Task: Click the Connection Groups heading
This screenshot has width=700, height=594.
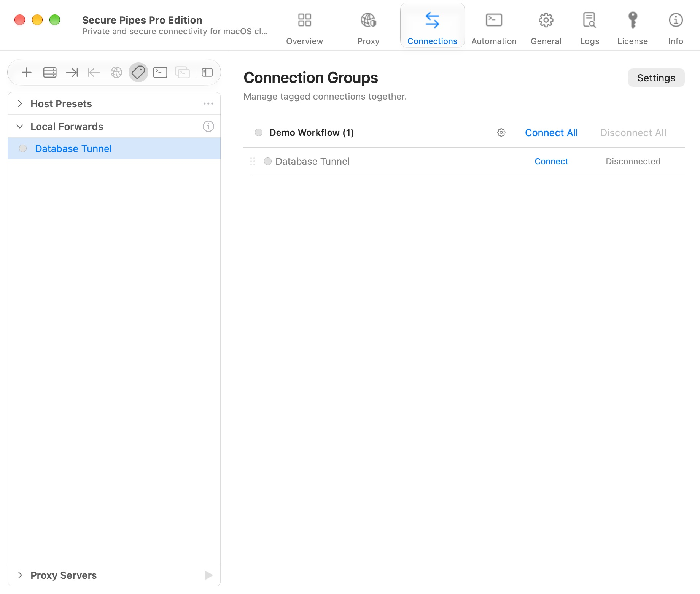Action: tap(311, 78)
